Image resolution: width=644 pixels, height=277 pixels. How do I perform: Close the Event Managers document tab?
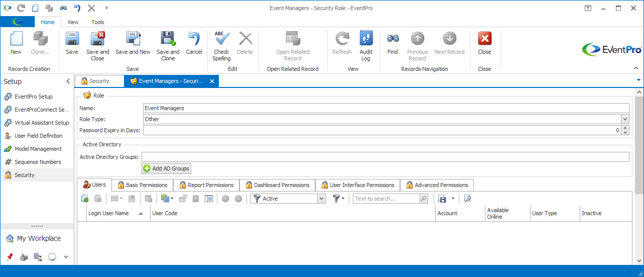click(x=212, y=81)
